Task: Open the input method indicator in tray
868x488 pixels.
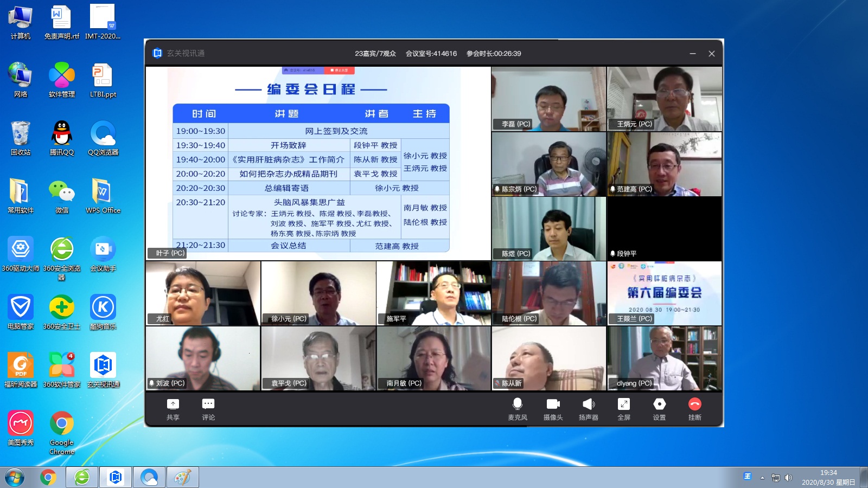Action: pyautogui.click(x=748, y=477)
